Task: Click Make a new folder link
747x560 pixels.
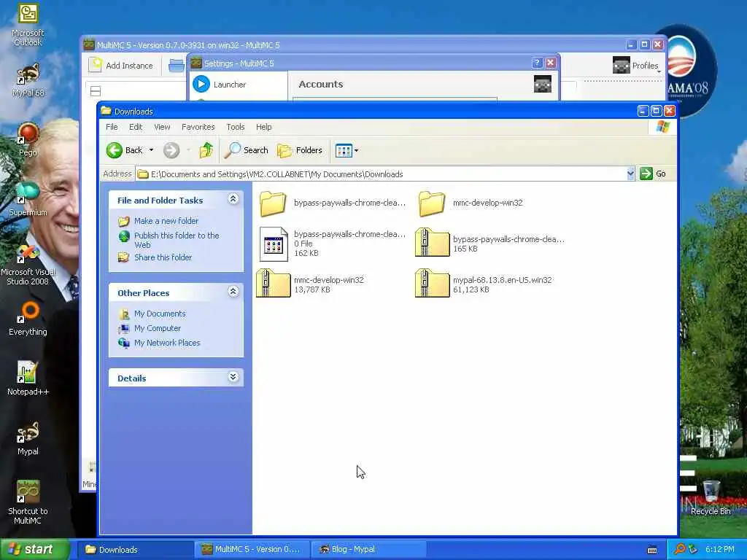Action: pyautogui.click(x=166, y=221)
